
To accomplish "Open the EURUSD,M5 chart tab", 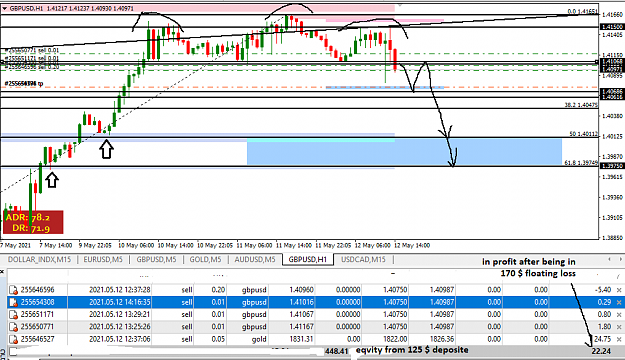I will point(103,260).
